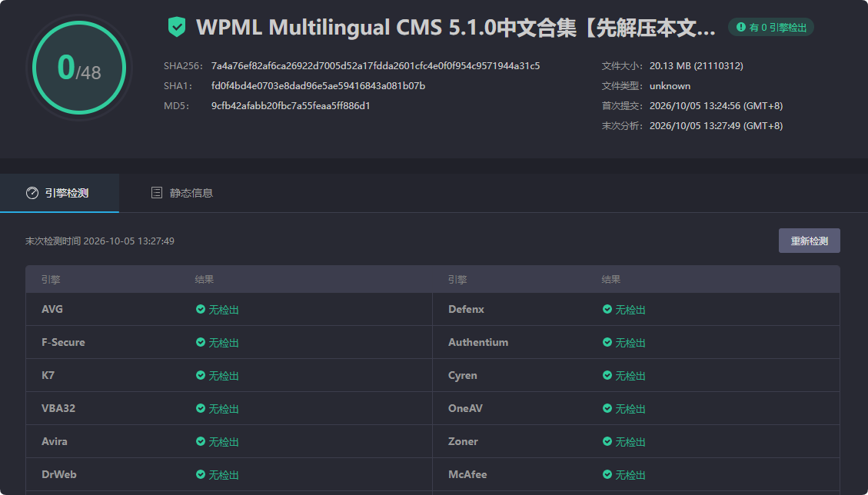Click the 末次检测时间 2026-10-05 text
The image size is (868, 495).
point(100,241)
